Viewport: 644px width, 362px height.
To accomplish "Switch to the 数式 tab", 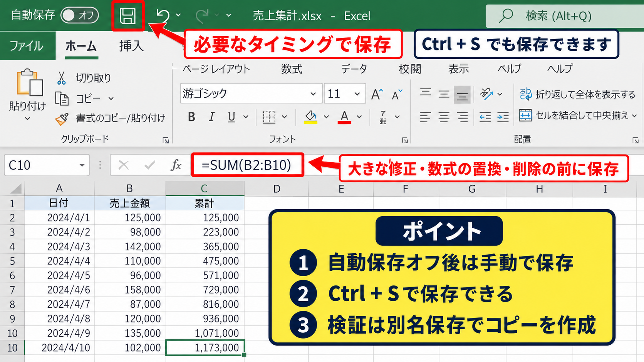I will pos(292,69).
